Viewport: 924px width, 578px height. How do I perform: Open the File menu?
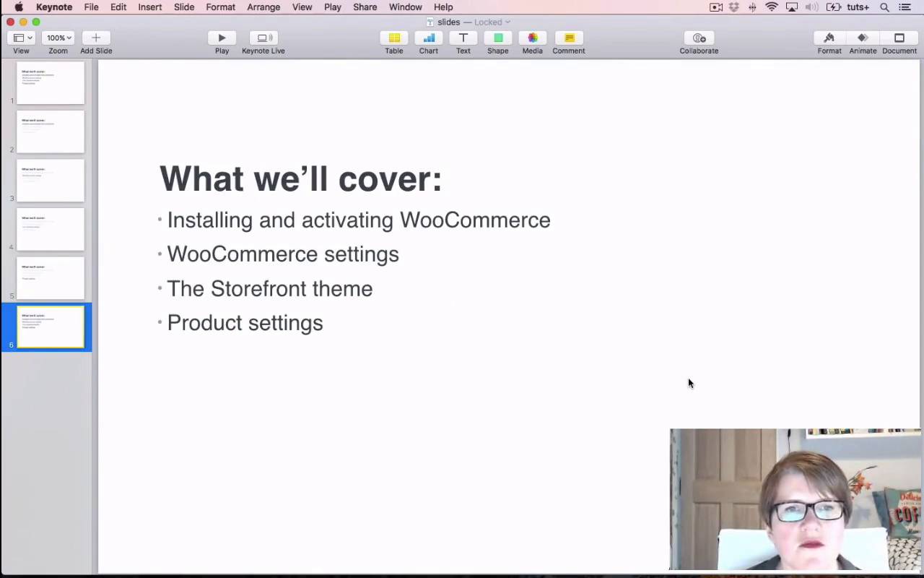tap(91, 7)
